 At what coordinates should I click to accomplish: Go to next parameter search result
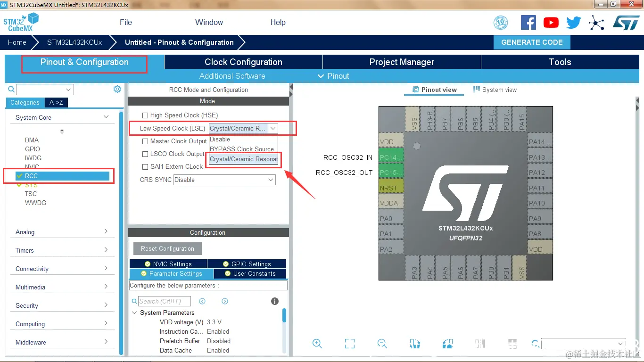(x=225, y=301)
